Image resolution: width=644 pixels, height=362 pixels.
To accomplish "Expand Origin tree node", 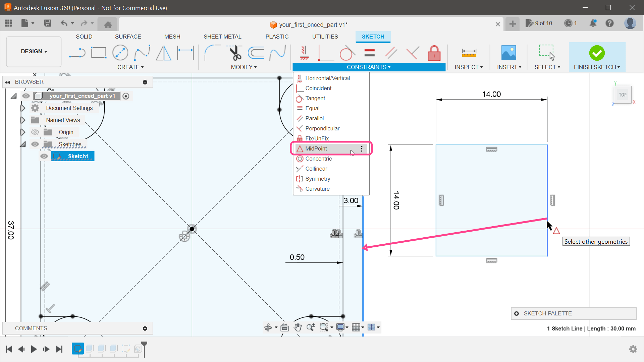I will (23, 132).
